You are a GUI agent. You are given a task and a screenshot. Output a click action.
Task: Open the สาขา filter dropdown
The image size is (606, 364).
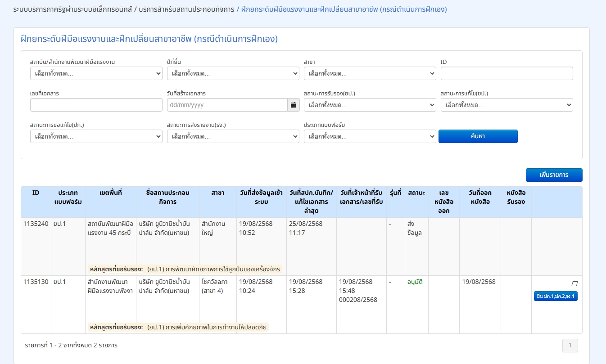coord(370,73)
